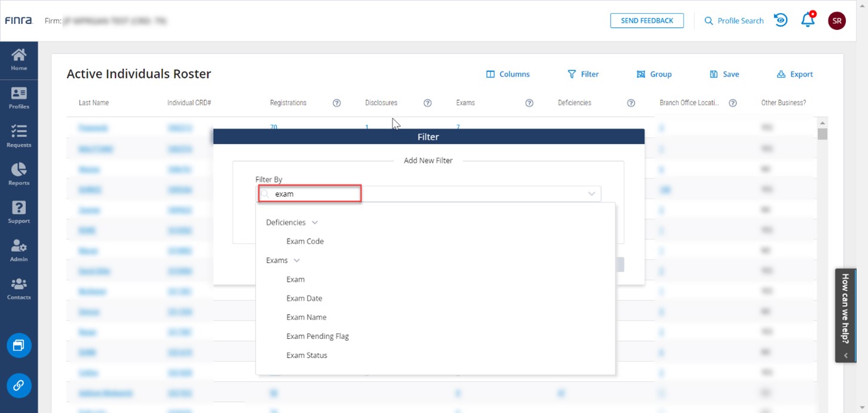This screenshot has height=413, width=868.
Task: Click the Send Feedback button
Action: [x=646, y=20]
